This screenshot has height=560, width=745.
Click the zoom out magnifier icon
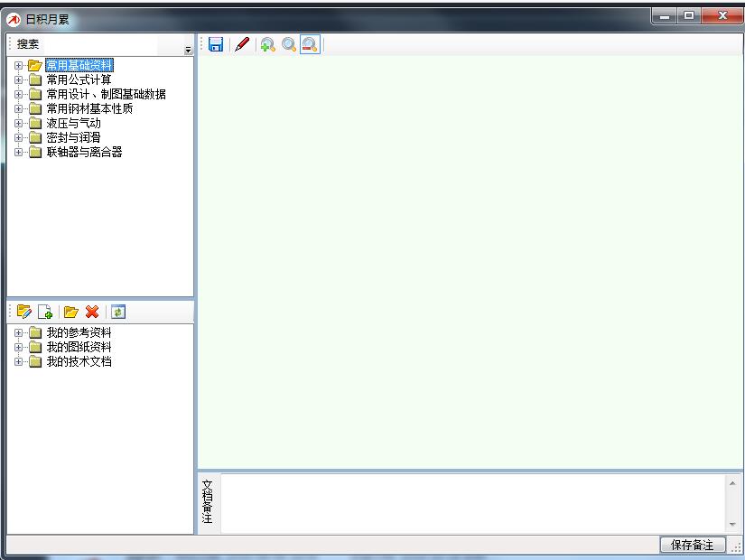click(x=310, y=44)
